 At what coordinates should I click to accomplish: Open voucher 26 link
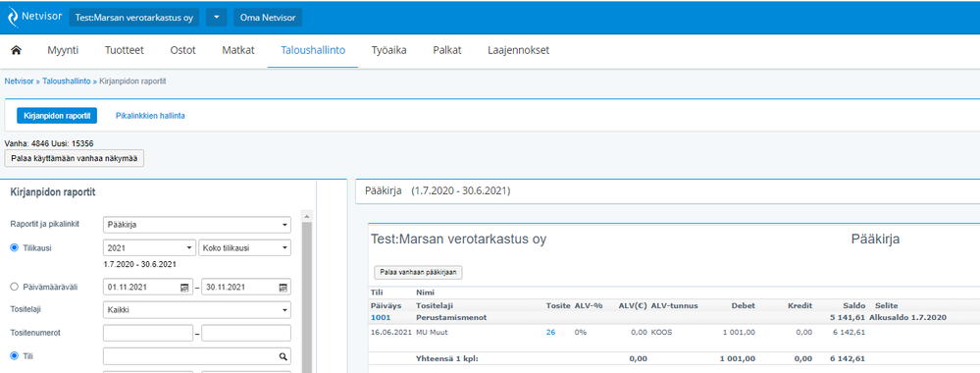[550, 333]
